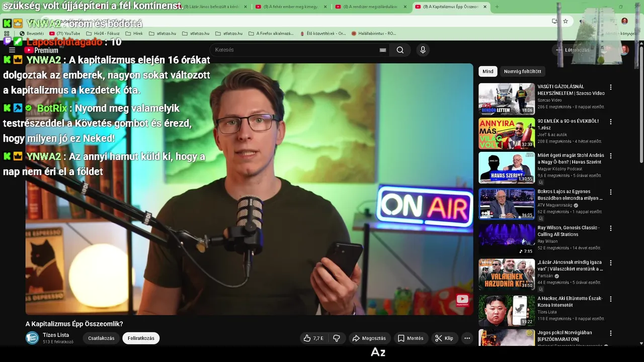Viewport: 644px width, 362px height.
Task: Open more options for Észak-Korea hacker video
Action: coord(611,299)
